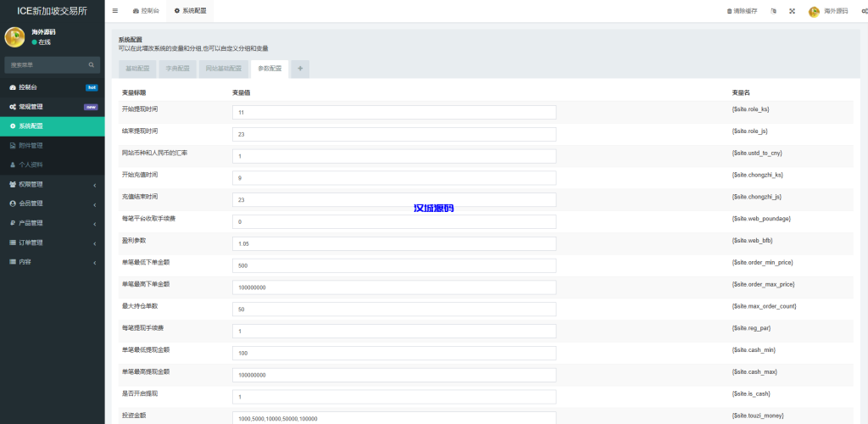Click the 单笔最低下单金额 input field
Viewport: 868px width, 424px height.
pyautogui.click(x=394, y=265)
